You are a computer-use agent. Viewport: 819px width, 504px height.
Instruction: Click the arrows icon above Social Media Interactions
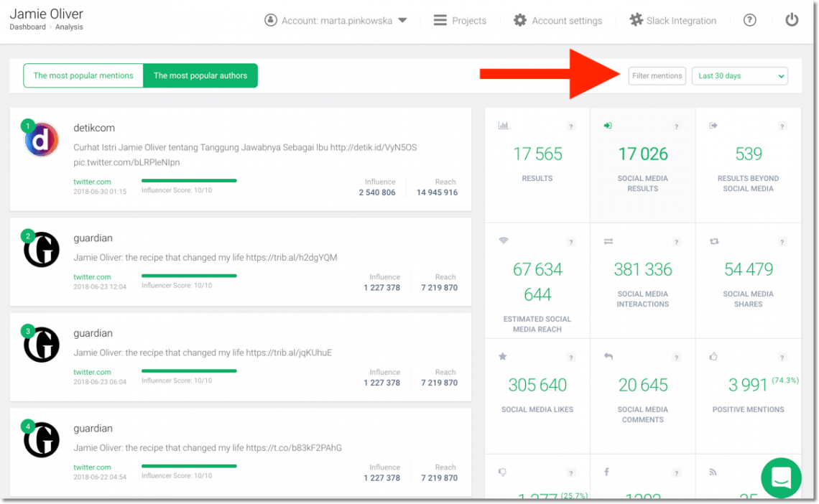coord(609,241)
